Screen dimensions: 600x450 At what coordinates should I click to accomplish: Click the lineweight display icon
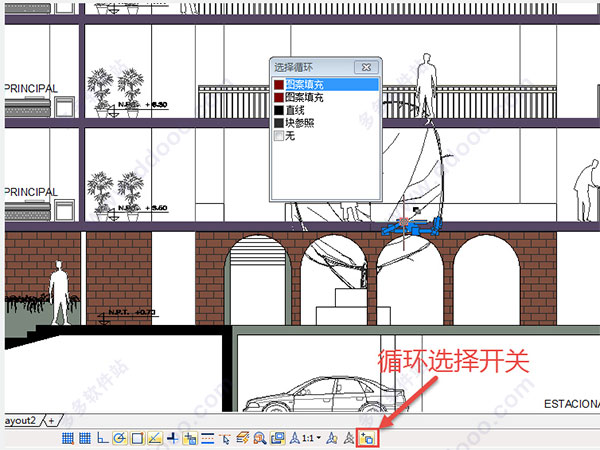point(207,438)
